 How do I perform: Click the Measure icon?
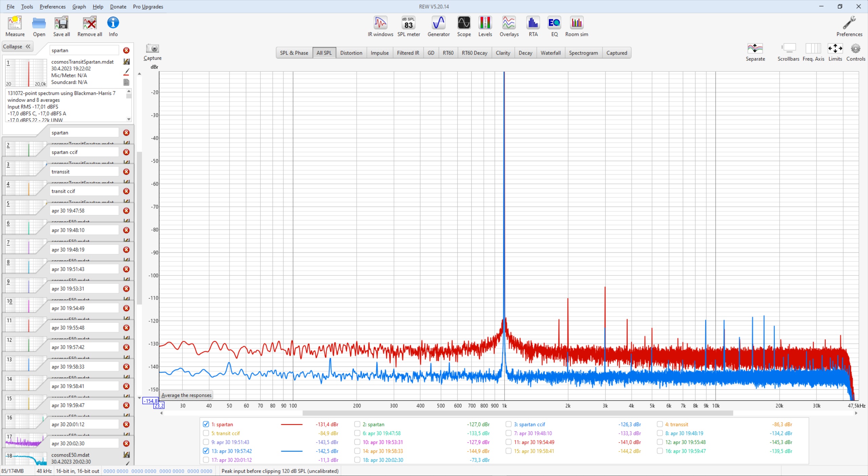15,26
